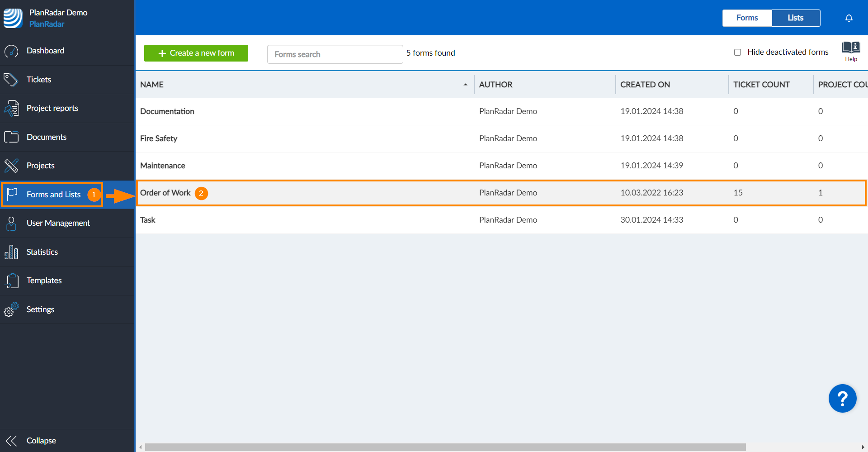Click inside the Forms search field
The height and width of the screenshot is (452, 868).
335,54
